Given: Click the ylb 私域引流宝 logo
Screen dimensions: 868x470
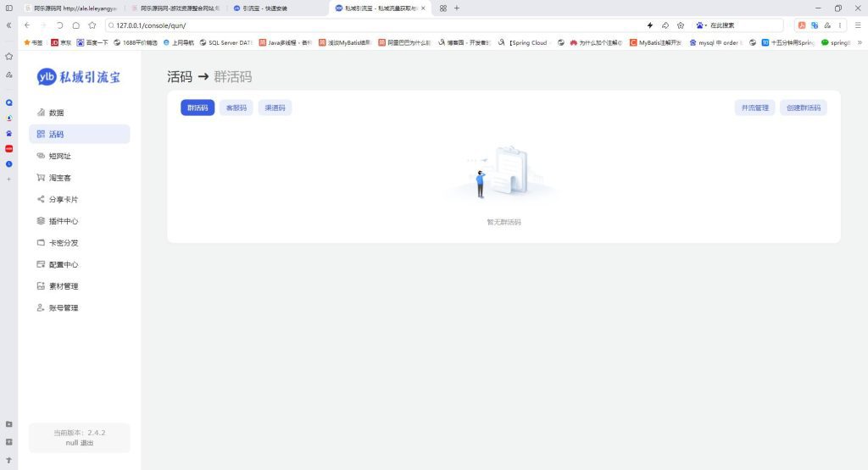Looking at the screenshot, I should pyautogui.click(x=79, y=77).
